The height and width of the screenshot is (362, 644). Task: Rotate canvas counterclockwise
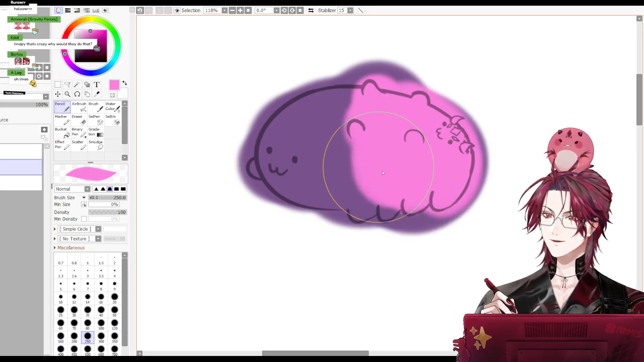pos(284,10)
